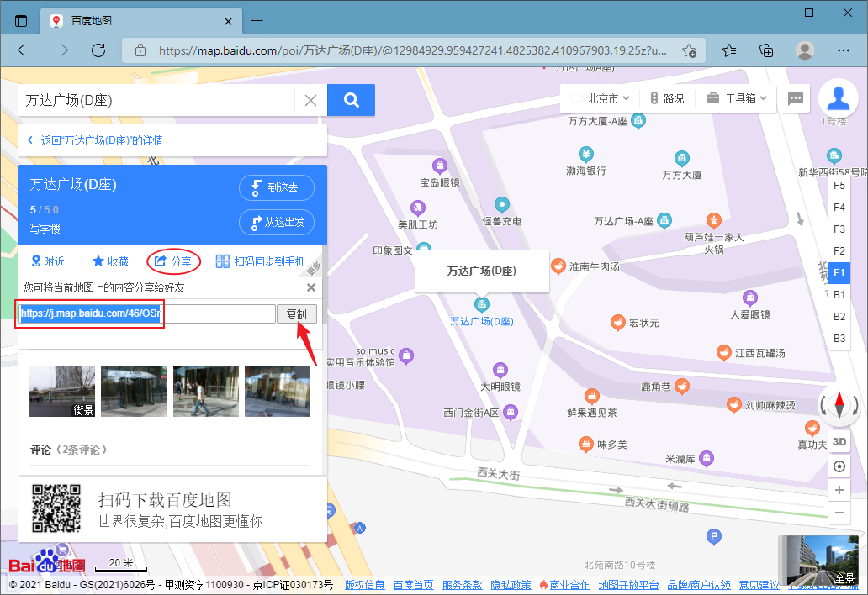Click the blue search magnifier button
This screenshot has height=595, width=868.
point(351,100)
